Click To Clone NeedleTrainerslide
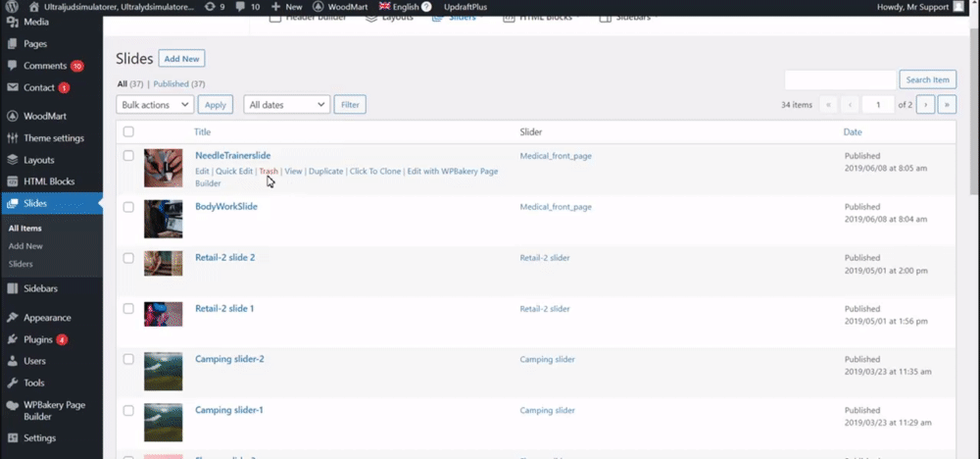This screenshot has width=980, height=459. click(x=375, y=172)
